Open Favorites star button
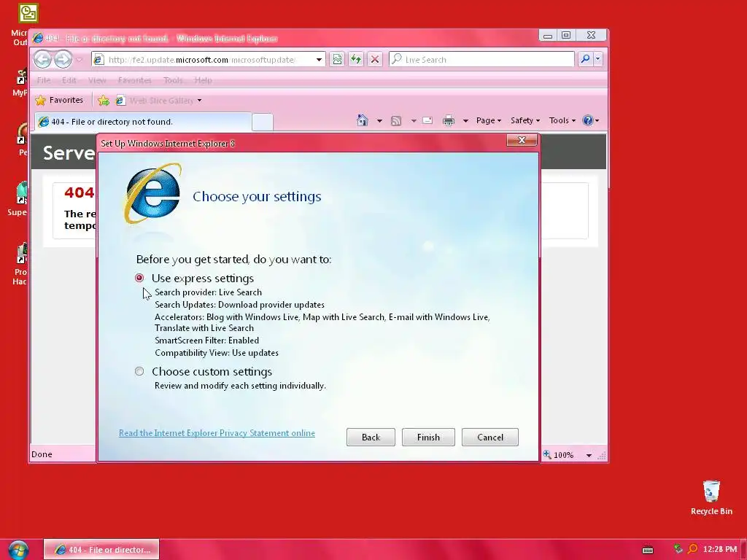 [x=60, y=100]
